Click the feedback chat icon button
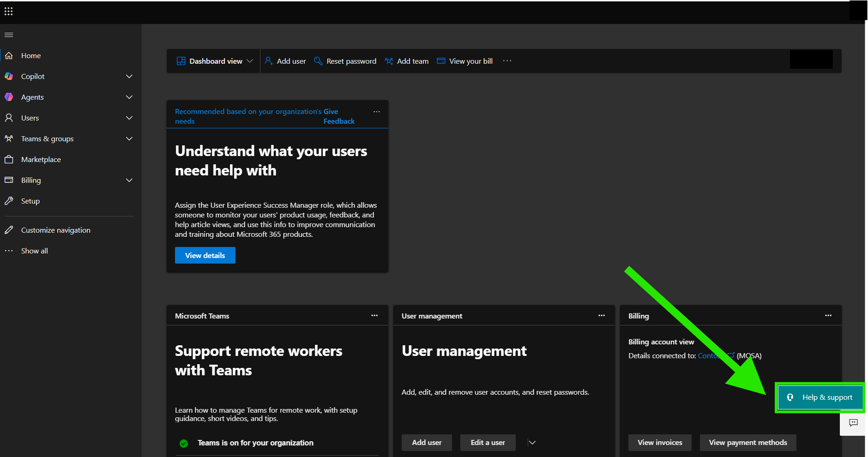Image resolution: width=868 pixels, height=457 pixels. pyautogui.click(x=853, y=423)
